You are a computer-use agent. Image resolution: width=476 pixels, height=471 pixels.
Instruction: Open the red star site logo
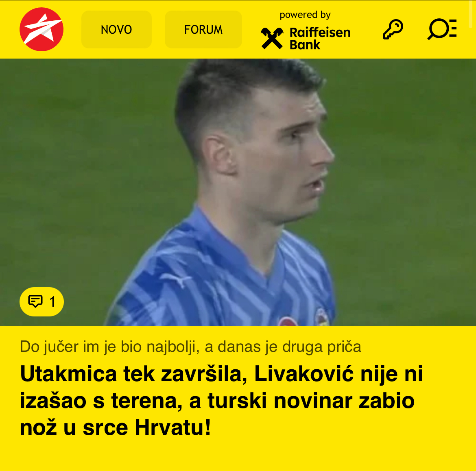point(41,29)
